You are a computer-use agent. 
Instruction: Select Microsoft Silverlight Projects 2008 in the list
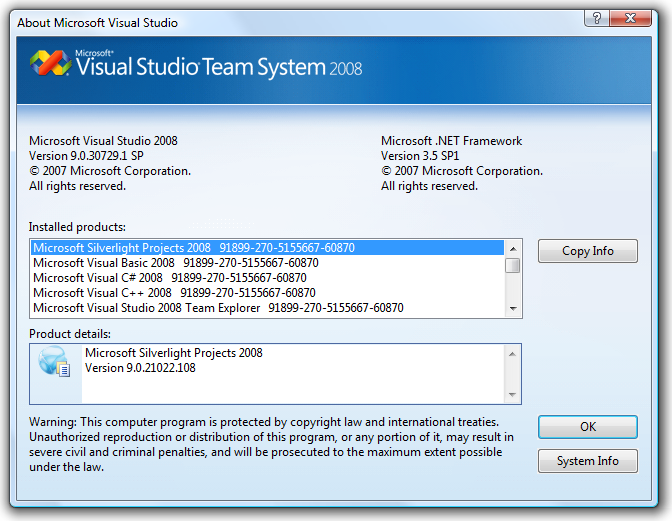pyautogui.click(x=267, y=248)
